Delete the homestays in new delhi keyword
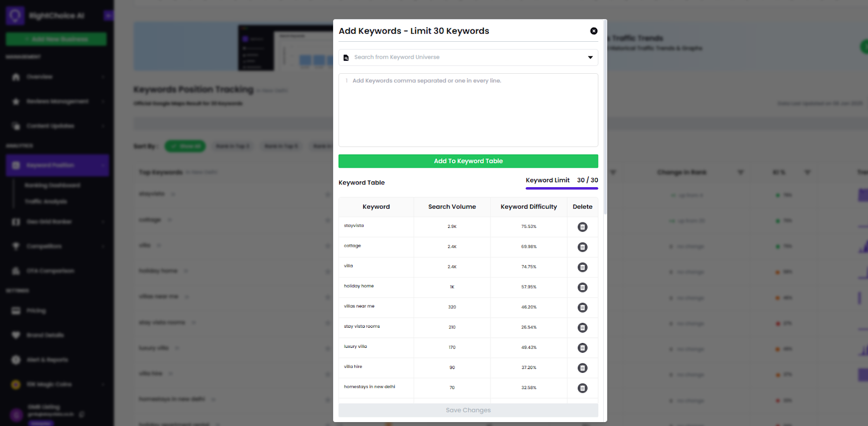This screenshot has width=868, height=426. [x=583, y=388]
